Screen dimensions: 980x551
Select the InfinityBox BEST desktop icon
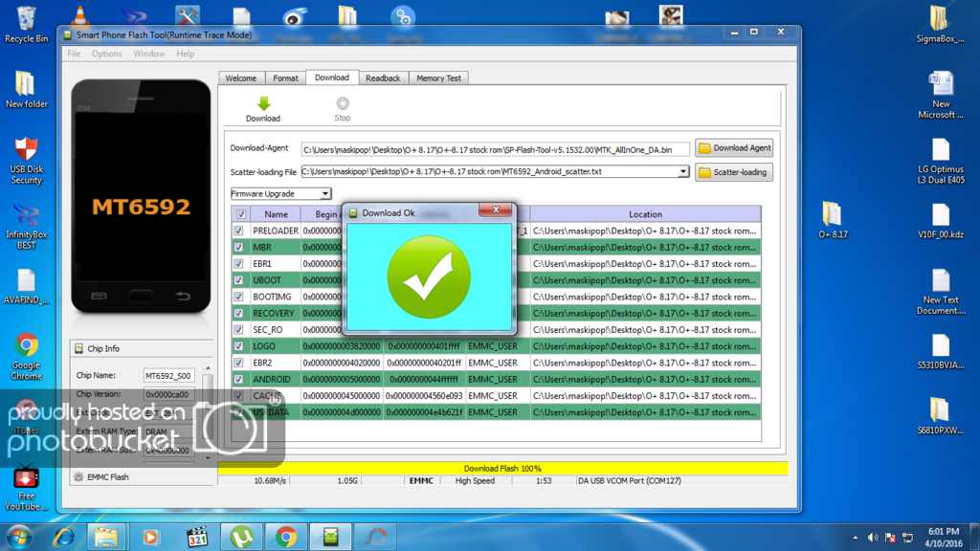[x=26, y=226]
